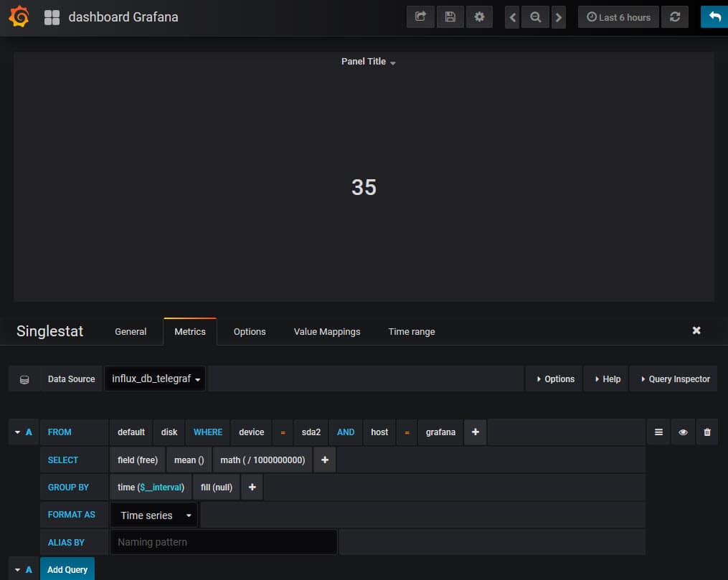Focus the ALIAS BY naming pattern field

pyautogui.click(x=224, y=542)
